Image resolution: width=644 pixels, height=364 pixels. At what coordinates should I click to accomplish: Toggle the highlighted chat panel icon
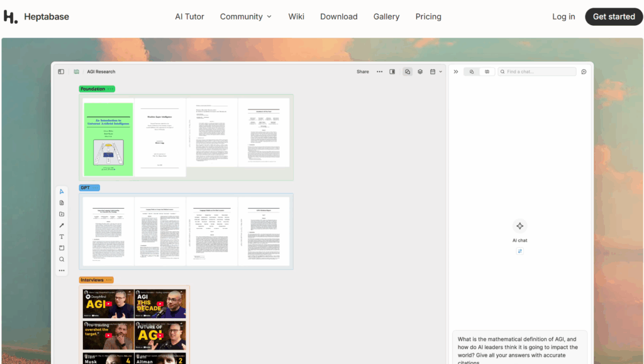[x=408, y=72]
